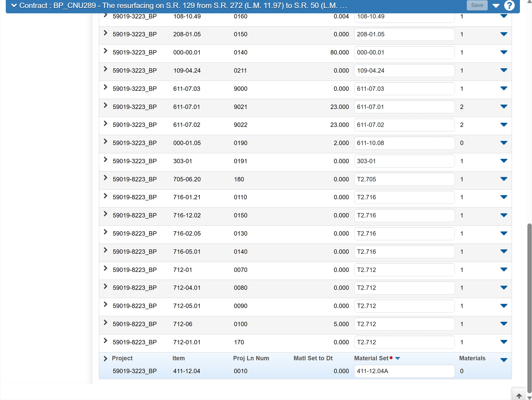Open row actions menu for item 712-06
Image resolution: width=532 pixels, height=400 pixels.
[x=503, y=324]
